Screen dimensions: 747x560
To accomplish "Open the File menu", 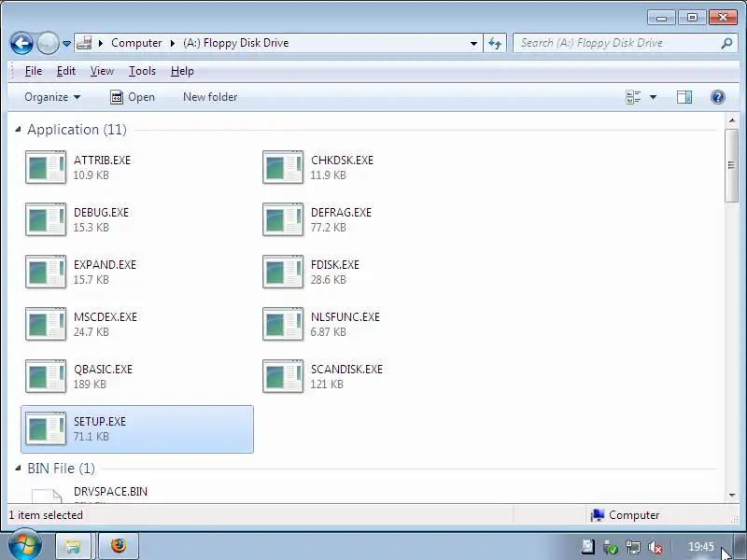I will [34, 71].
